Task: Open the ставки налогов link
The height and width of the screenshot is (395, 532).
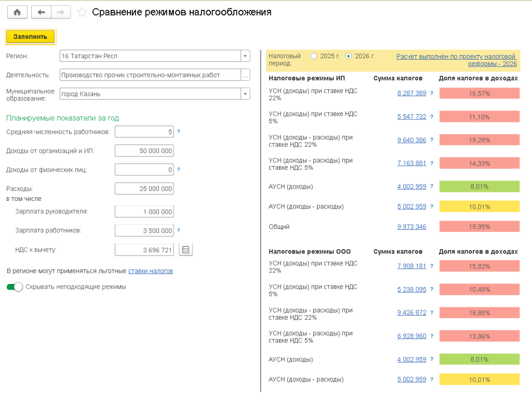Action: click(151, 271)
